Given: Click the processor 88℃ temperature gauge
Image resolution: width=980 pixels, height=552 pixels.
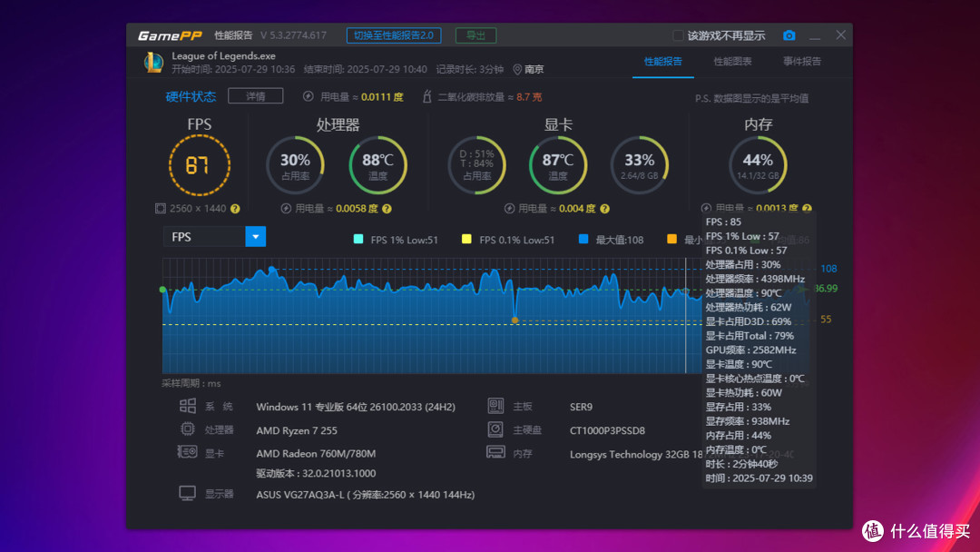Looking at the screenshot, I should [x=378, y=165].
